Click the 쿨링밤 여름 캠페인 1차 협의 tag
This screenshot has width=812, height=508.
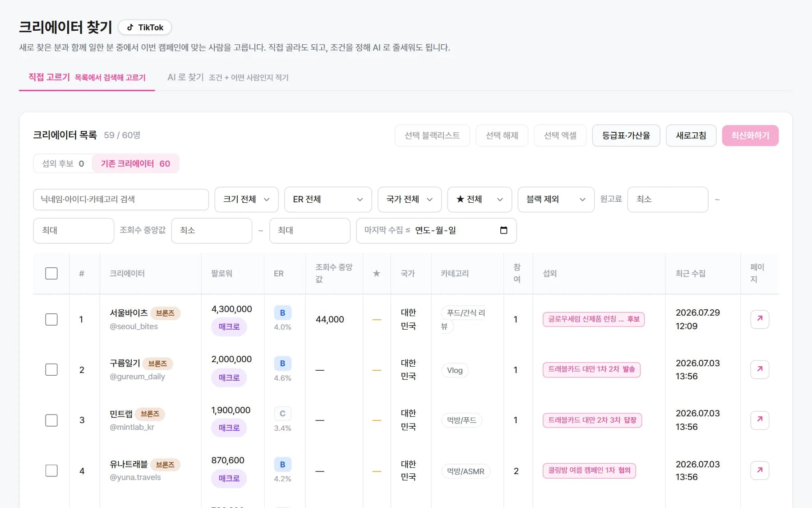(x=589, y=471)
